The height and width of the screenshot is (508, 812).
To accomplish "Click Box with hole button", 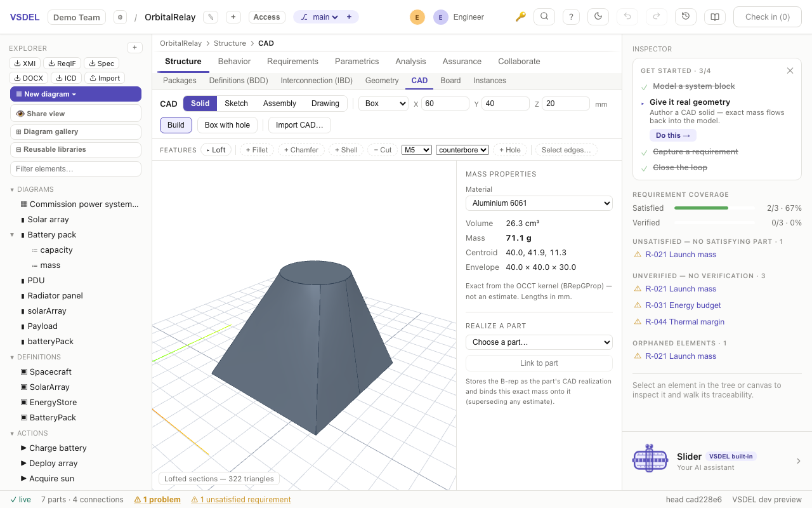I will (227, 125).
